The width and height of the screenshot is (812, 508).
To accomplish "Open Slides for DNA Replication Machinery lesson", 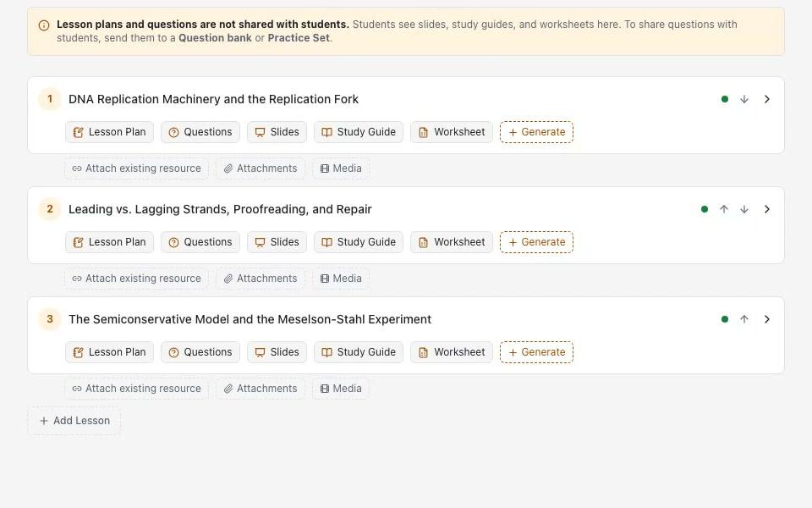I will coord(277,132).
